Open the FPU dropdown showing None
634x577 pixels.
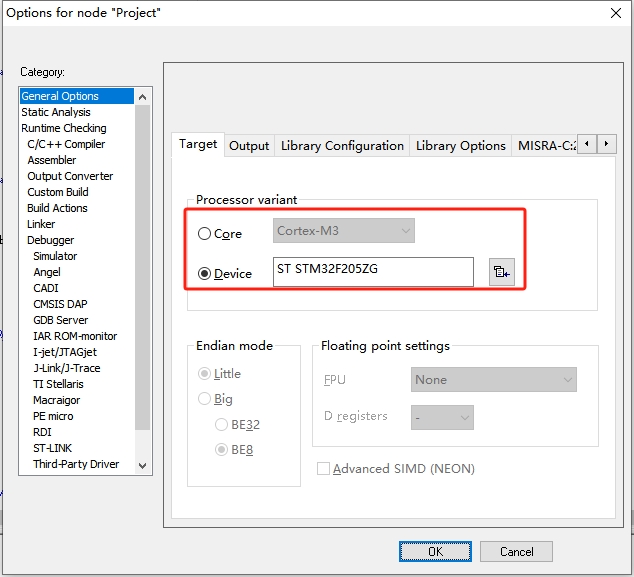pyautogui.click(x=494, y=380)
